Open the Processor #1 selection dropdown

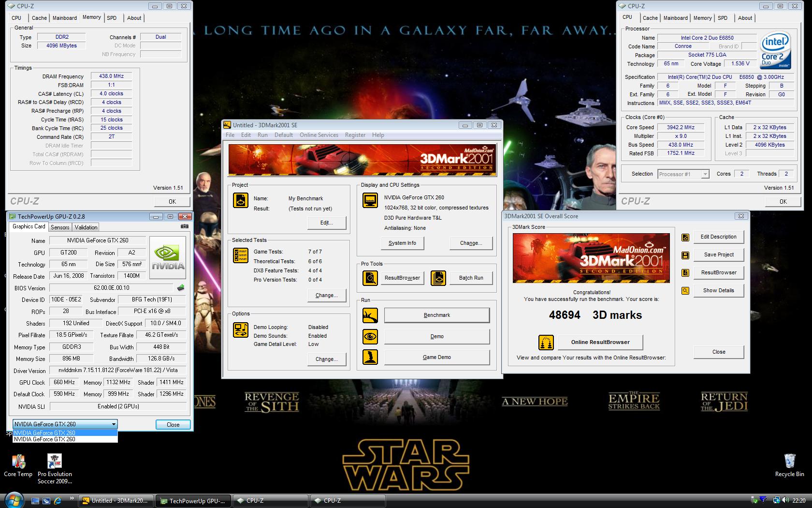pyautogui.click(x=683, y=174)
